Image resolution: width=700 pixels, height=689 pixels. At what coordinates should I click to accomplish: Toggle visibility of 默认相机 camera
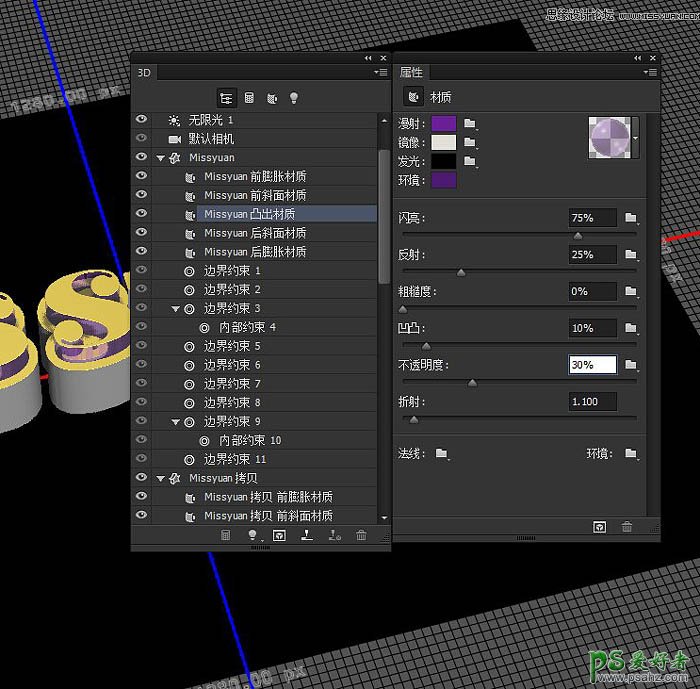(x=141, y=138)
